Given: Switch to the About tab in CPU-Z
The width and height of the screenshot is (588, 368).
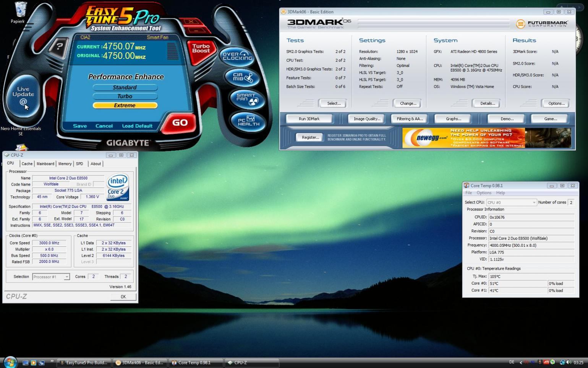Looking at the screenshot, I should [x=96, y=164].
